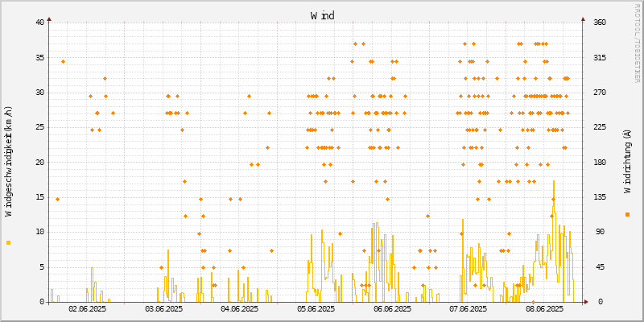Screen dimensions: 644x322
Task: Click the arrowhead atop the right y-axis
Action: point(583,19)
